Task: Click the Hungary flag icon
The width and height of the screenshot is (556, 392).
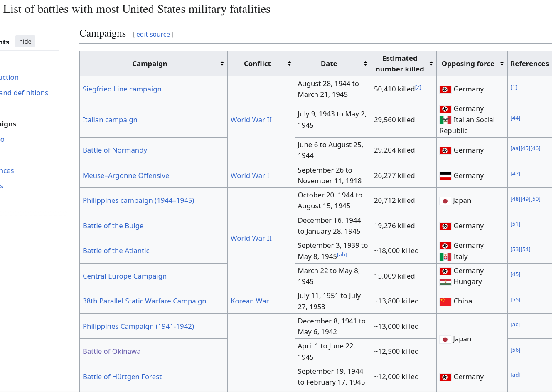Action: [445, 282]
